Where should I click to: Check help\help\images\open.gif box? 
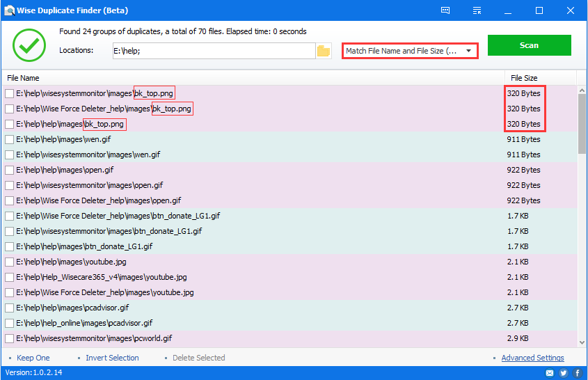(x=9, y=170)
